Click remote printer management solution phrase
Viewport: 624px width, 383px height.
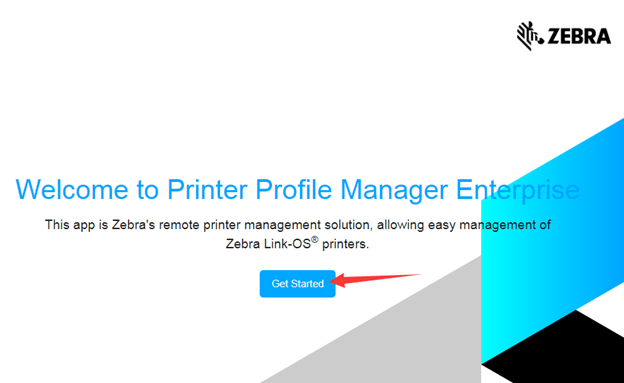click(x=265, y=225)
